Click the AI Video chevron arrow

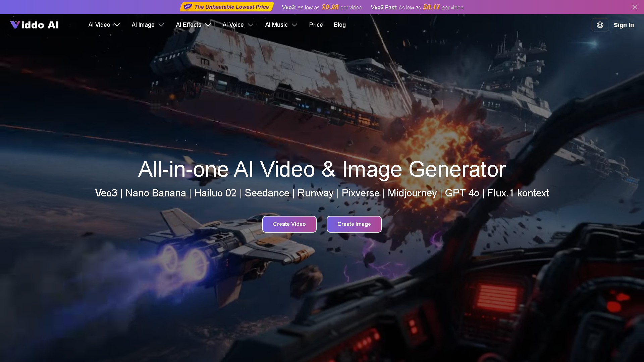(x=117, y=25)
